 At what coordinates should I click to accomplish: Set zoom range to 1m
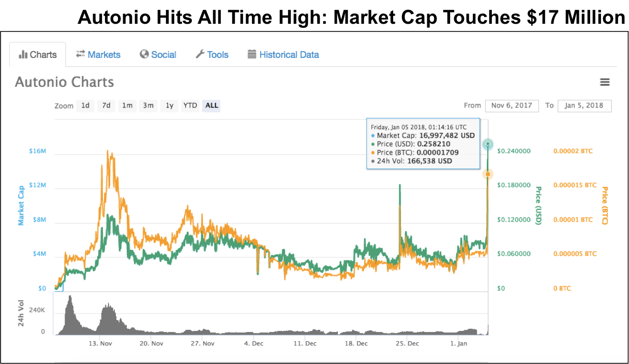pos(127,105)
